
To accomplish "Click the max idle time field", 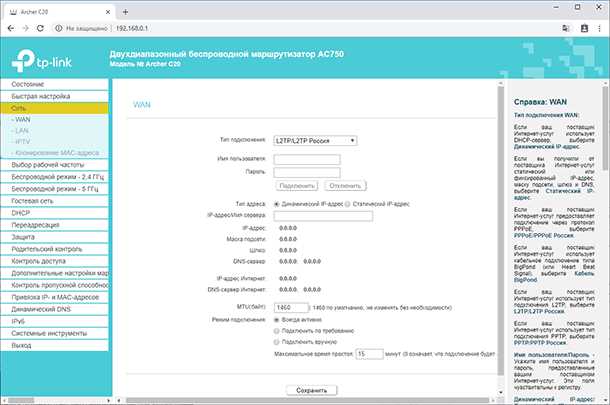I will 370,354.
